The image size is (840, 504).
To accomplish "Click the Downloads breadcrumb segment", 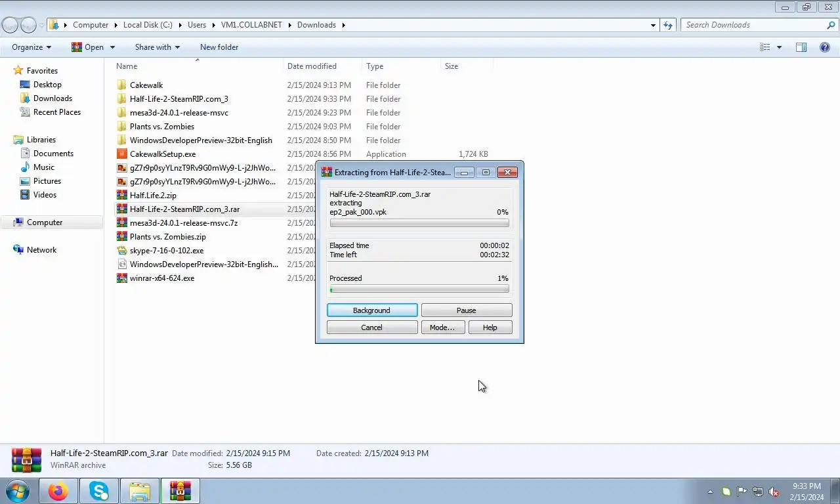I will click(316, 25).
